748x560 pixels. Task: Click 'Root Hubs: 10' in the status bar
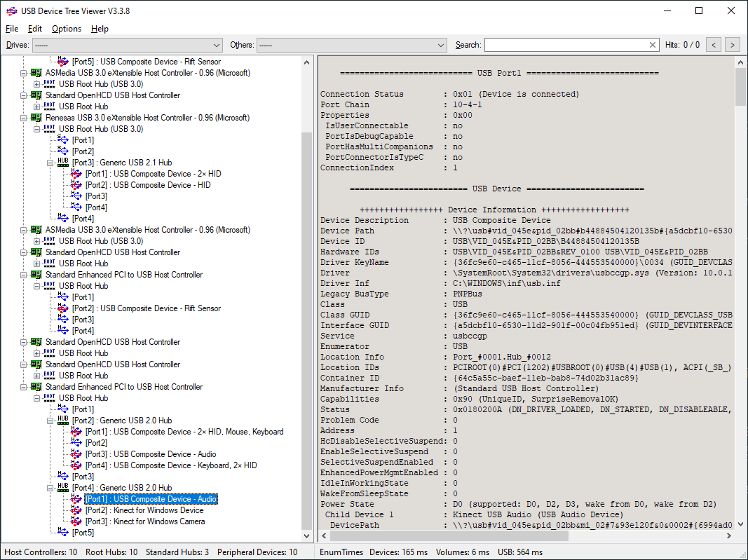(111, 552)
